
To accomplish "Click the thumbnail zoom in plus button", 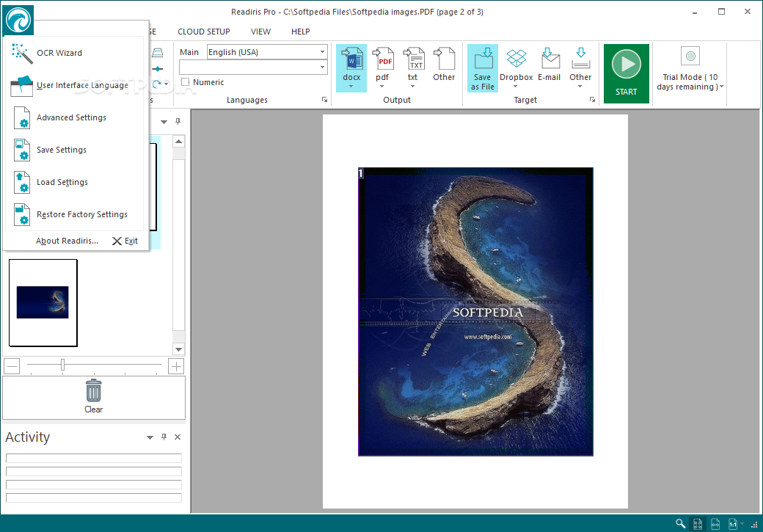I will click(175, 366).
